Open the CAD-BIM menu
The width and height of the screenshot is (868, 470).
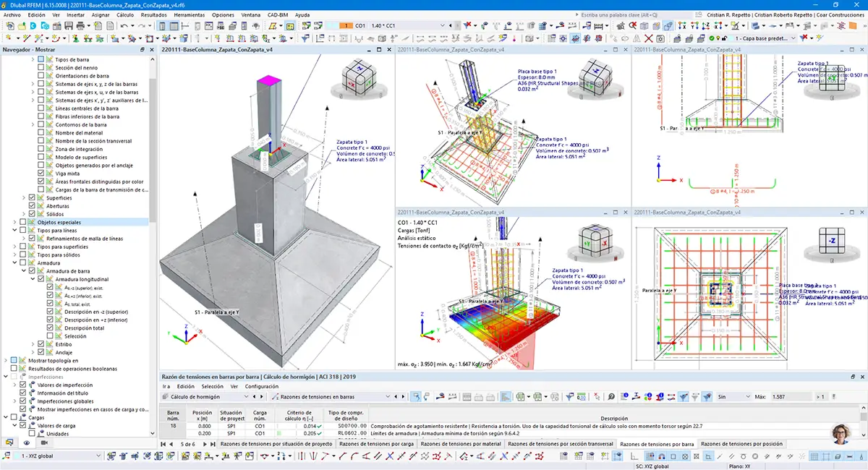pyautogui.click(x=278, y=14)
